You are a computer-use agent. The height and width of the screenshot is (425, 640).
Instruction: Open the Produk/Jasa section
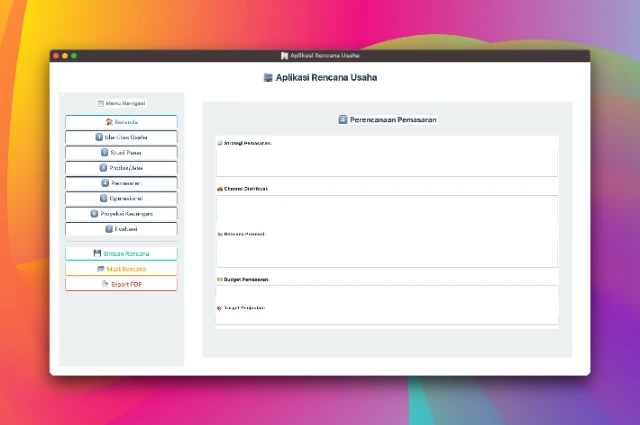tap(121, 168)
